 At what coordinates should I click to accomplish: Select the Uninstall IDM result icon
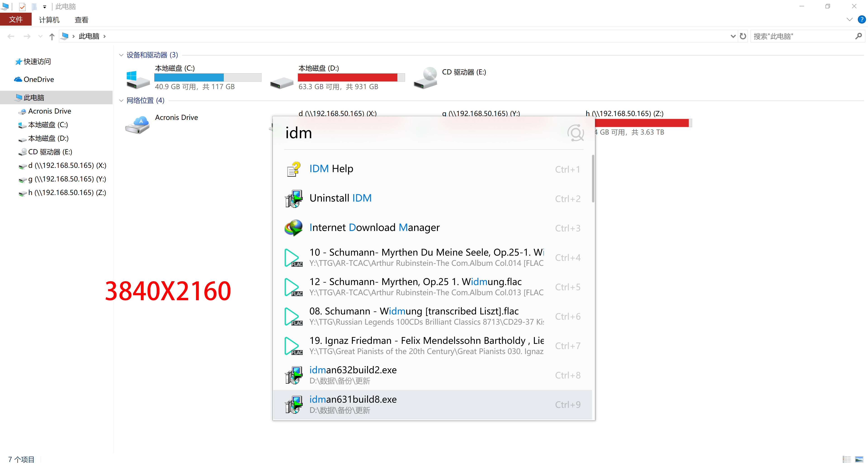tap(294, 199)
